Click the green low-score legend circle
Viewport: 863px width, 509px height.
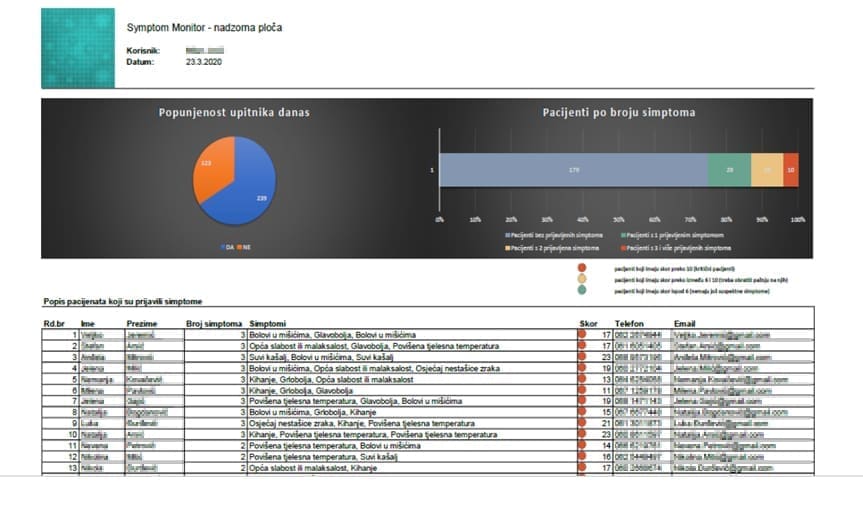[x=582, y=291]
